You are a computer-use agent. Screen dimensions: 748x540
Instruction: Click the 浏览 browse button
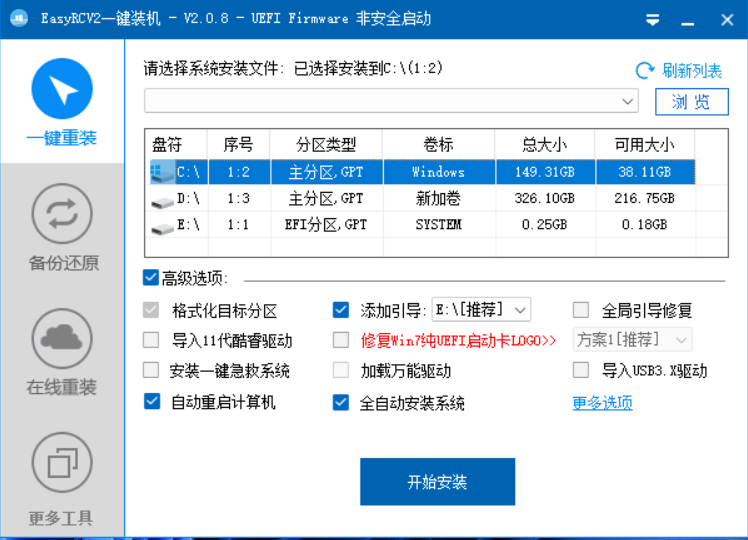[x=691, y=102]
